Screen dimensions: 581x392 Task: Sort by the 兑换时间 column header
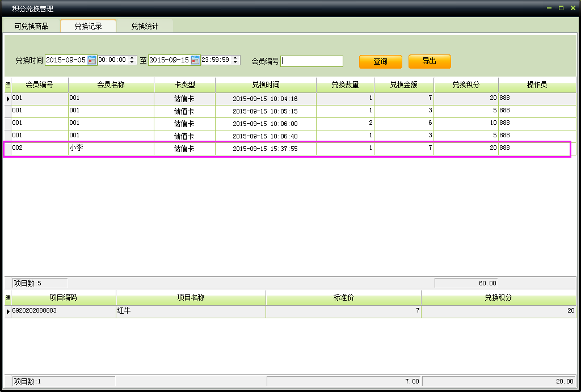coord(266,85)
